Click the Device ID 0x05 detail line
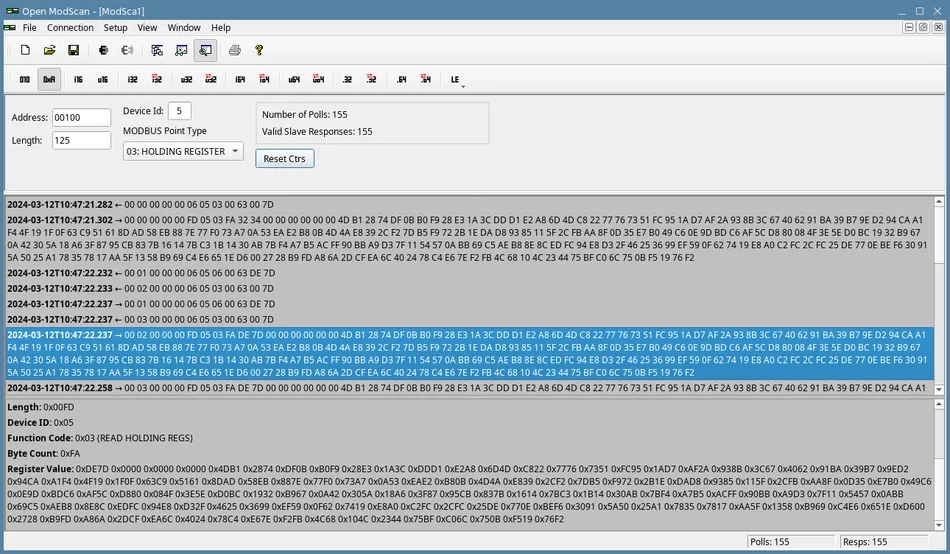 click(41, 423)
